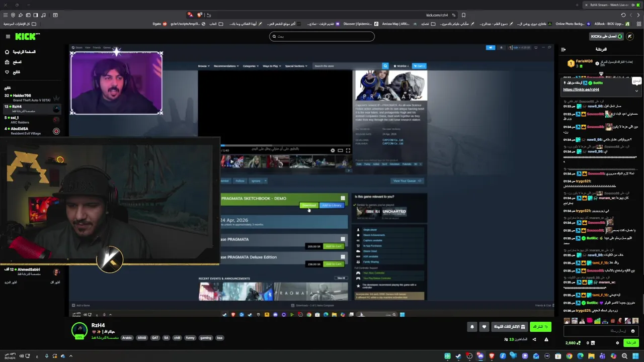644x362 pixels.
Task: Click Steam store search magnifier
Action: tap(385, 66)
